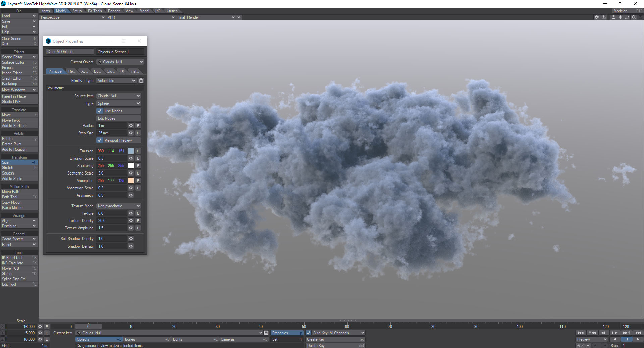Image resolution: width=644 pixels, height=348 pixels.
Task: Open the Modify menu tab
Action: coord(61,11)
